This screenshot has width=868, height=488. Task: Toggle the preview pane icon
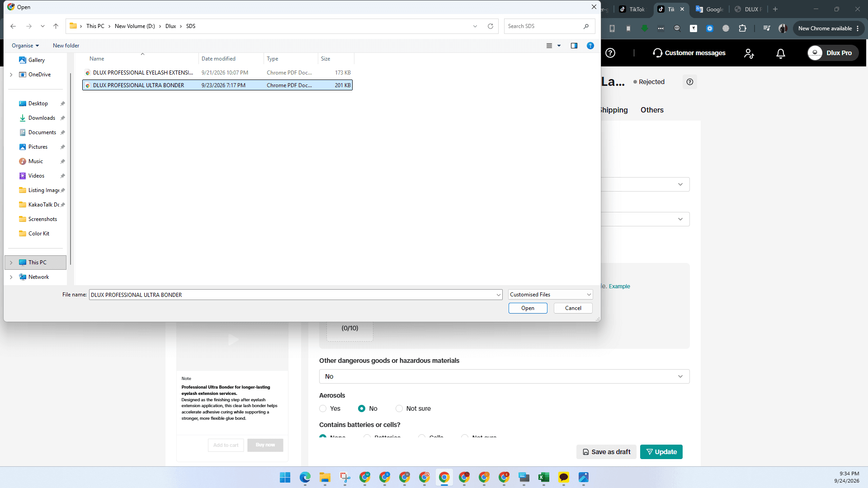coord(574,46)
